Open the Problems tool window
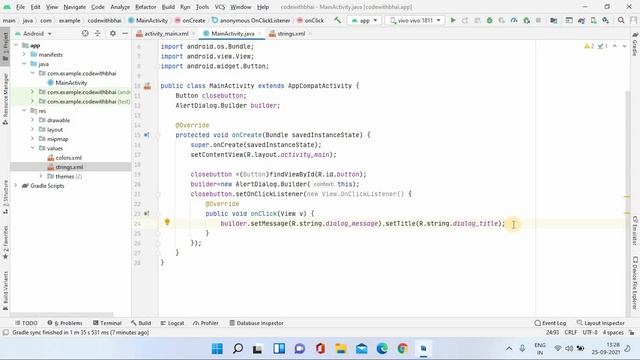This screenshot has height=360, width=640. point(65,323)
